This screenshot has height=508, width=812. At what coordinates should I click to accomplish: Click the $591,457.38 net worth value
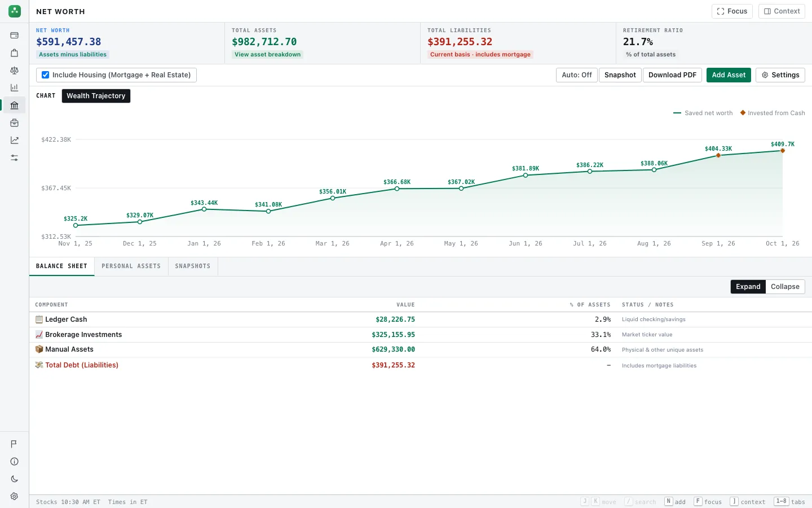pos(69,42)
